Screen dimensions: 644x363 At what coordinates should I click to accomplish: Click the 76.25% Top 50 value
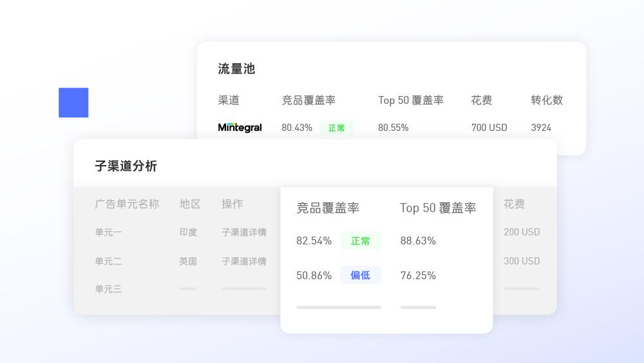(x=418, y=275)
